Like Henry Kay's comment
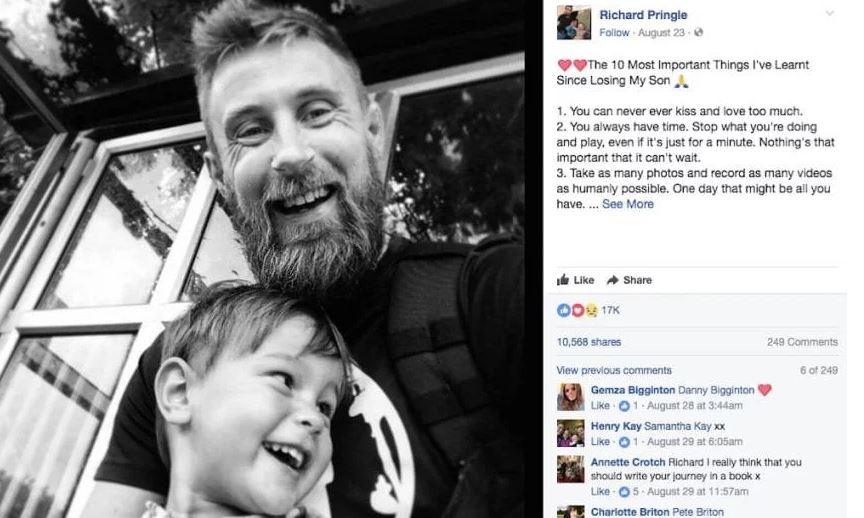 (x=600, y=441)
